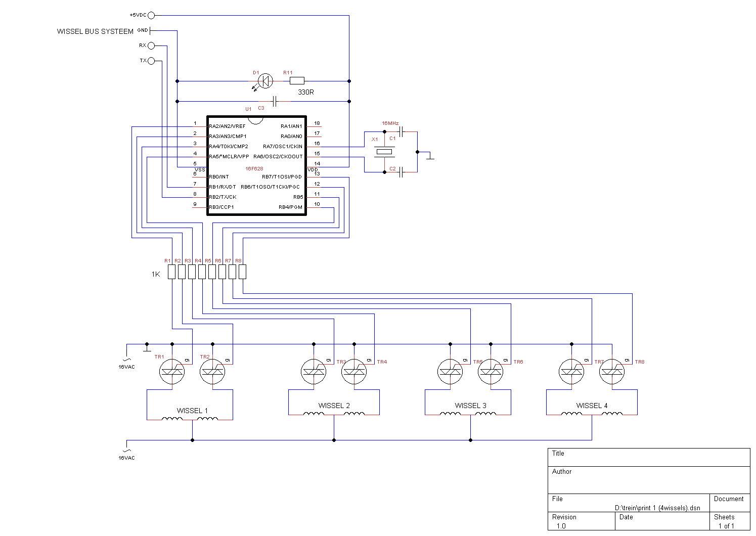This screenshot has height=536, width=756.
Task: Click the R1 resistor in the 1K row
Action: (x=172, y=272)
